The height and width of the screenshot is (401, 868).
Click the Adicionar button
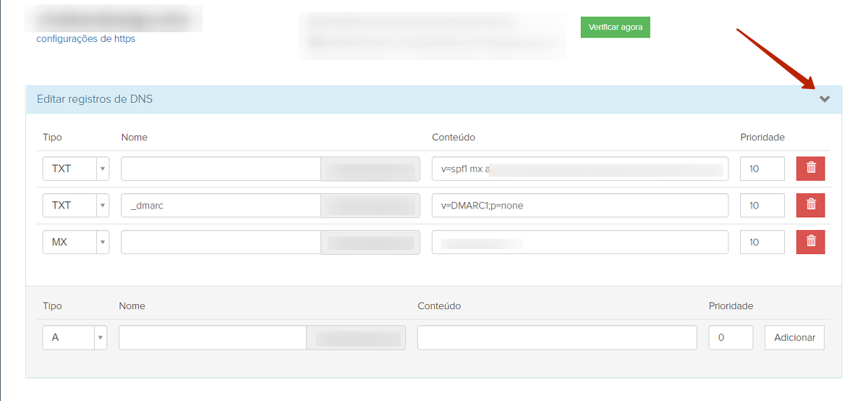(x=794, y=337)
